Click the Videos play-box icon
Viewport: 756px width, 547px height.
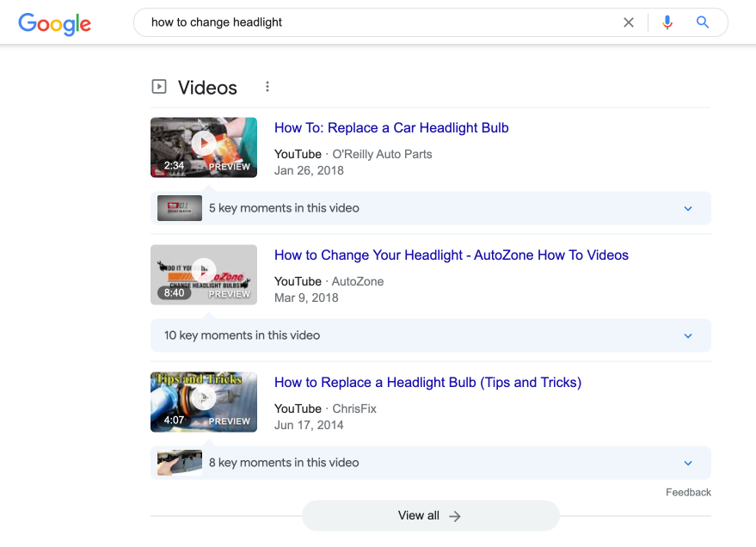159,87
